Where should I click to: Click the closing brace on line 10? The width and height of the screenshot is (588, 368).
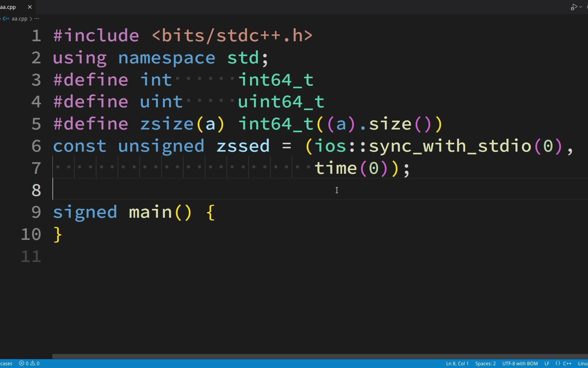point(58,234)
